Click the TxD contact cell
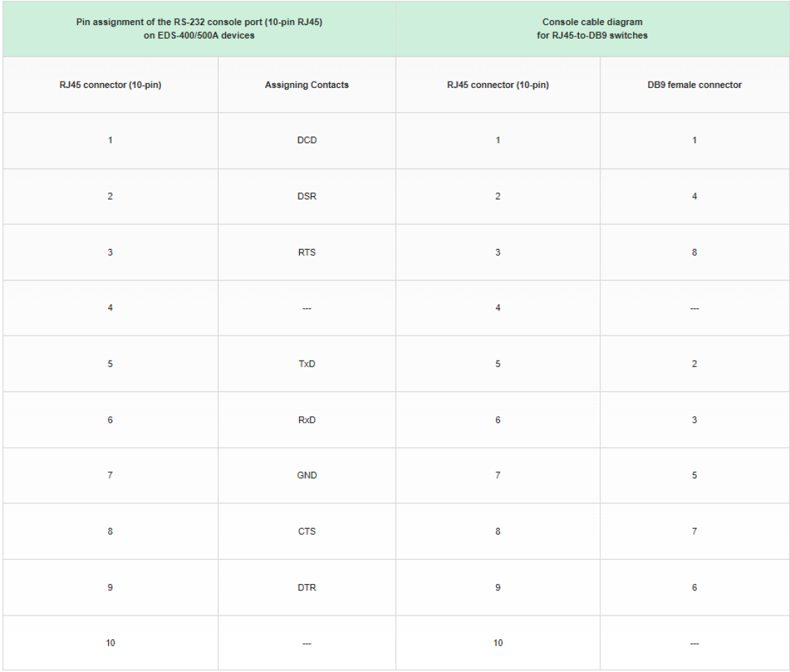The height and width of the screenshot is (672, 790). pyautogui.click(x=307, y=364)
